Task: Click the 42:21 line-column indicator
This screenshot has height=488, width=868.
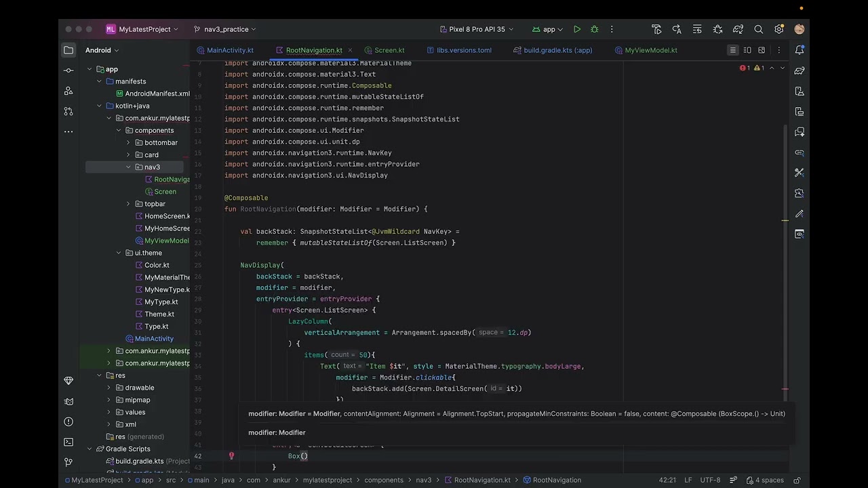Action: pyautogui.click(x=667, y=480)
